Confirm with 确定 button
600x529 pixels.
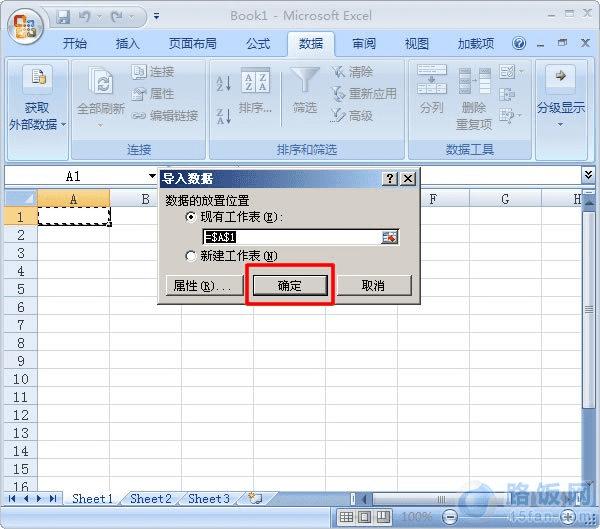(290, 286)
